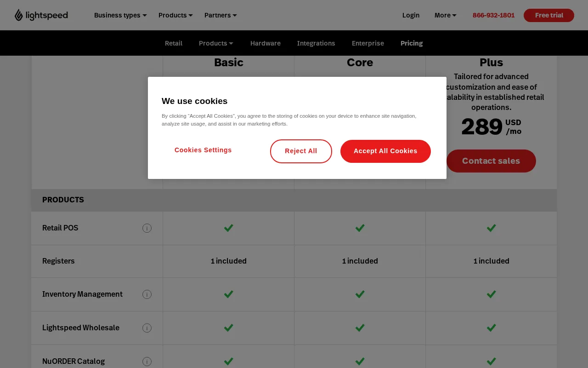Open Cookies Settings
The width and height of the screenshot is (588, 368).
point(203,150)
